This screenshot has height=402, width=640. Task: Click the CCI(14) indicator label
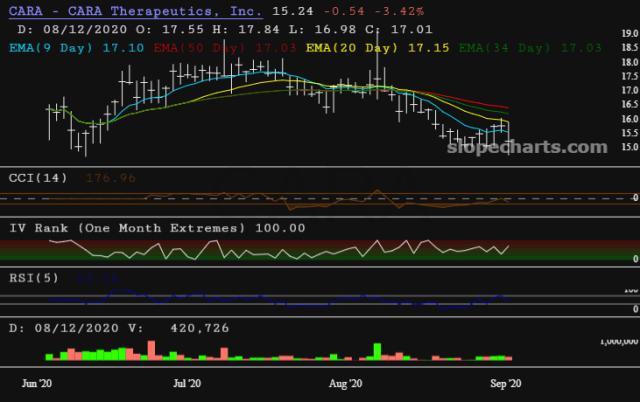point(37,178)
